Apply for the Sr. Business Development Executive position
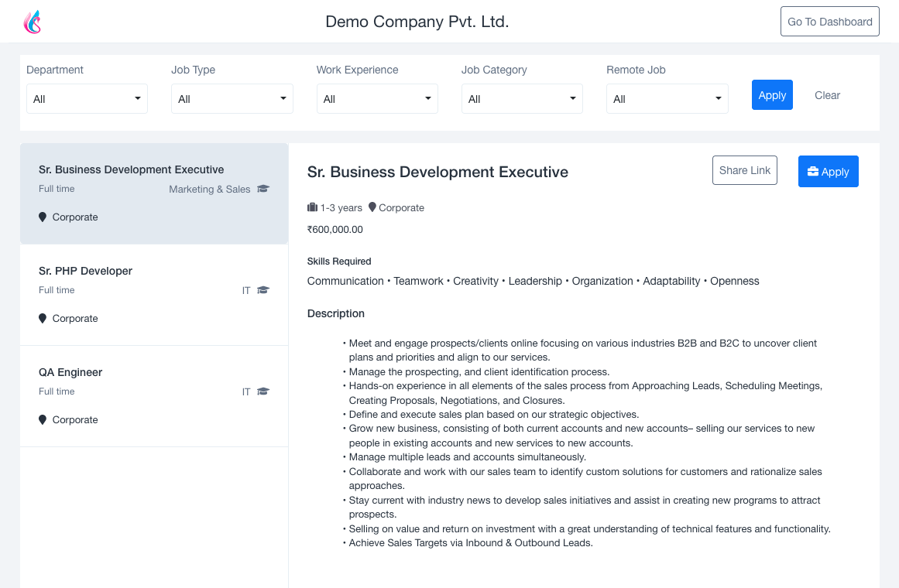This screenshot has width=899, height=588. pyautogui.click(x=828, y=171)
